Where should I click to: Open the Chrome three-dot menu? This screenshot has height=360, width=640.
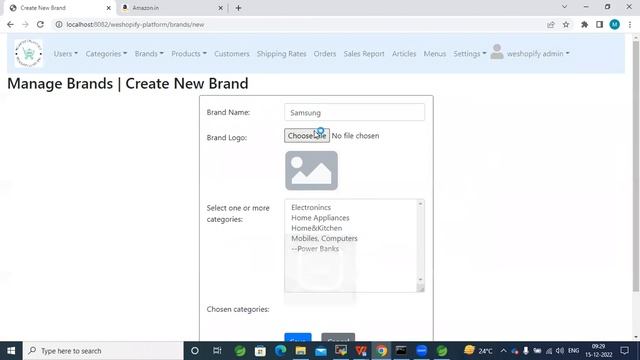pos(630,24)
